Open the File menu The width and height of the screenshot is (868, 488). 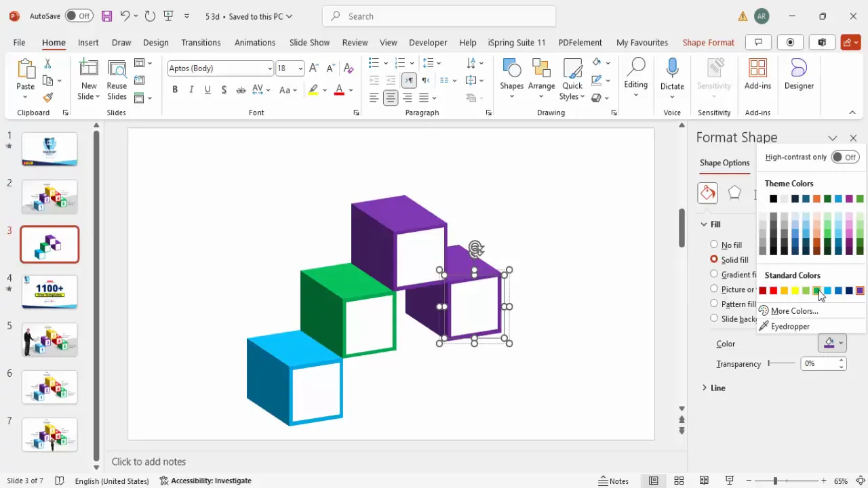[x=19, y=42]
